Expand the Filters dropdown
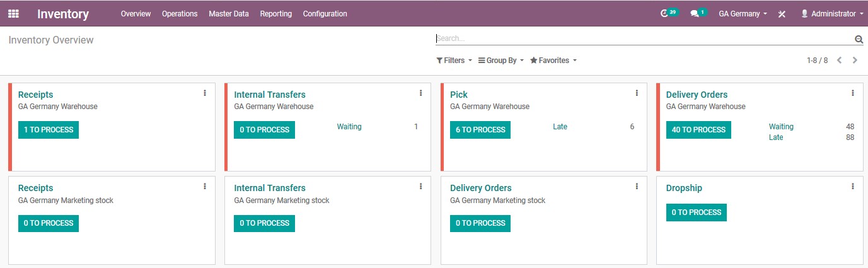Screen dimensions: 868x268 [454, 61]
